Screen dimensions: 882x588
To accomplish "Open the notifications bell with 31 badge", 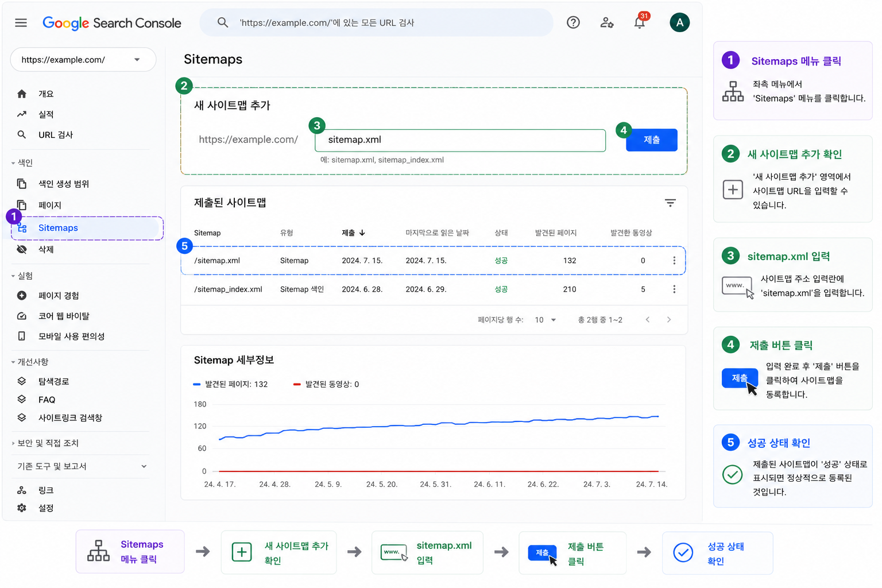I will click(x=640, y=22).
